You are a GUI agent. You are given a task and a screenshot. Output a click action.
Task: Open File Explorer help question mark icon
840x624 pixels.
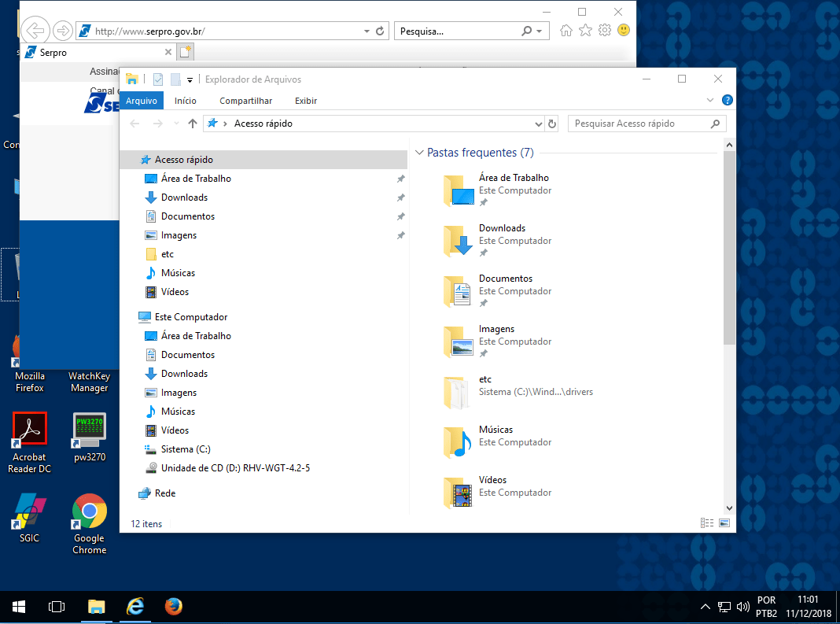click(x=728, y=101)
